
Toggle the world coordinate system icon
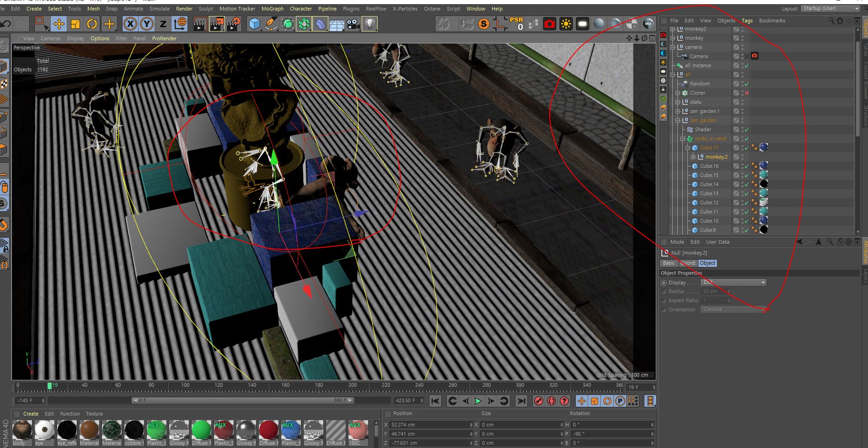(x=180, y=24)
